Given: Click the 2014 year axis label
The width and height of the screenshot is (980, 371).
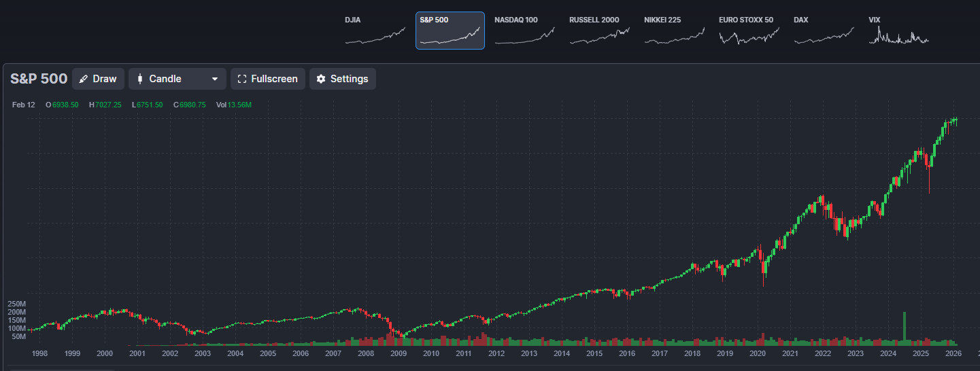Looking at the screenshot, I should pyautogui.click(x=562, y=353).
